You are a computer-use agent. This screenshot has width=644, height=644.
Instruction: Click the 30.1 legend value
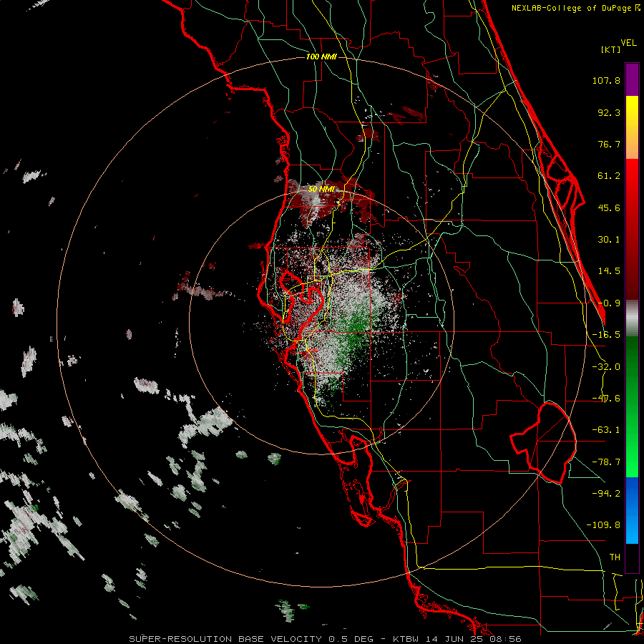(x=609, y=240)
